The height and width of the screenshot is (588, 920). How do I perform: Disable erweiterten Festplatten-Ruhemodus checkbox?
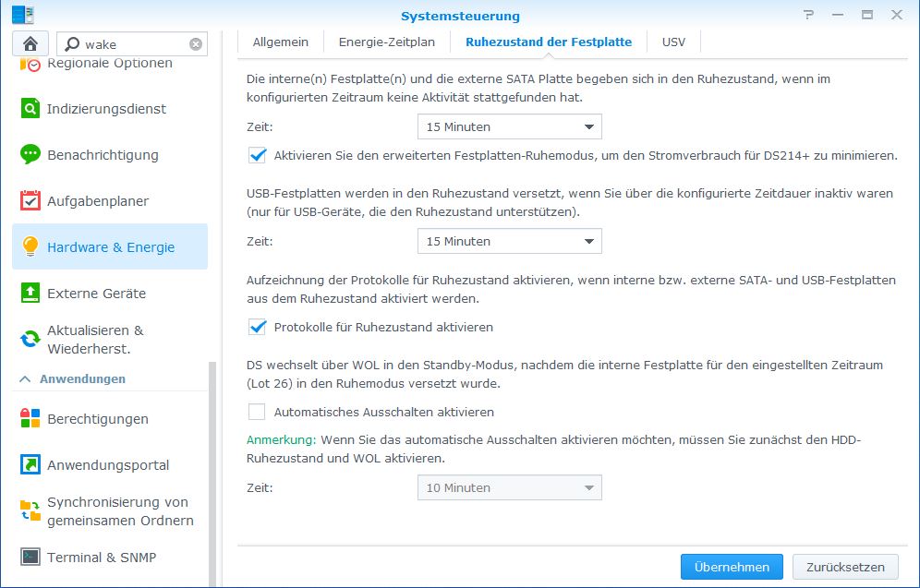(x=257, y=155)
